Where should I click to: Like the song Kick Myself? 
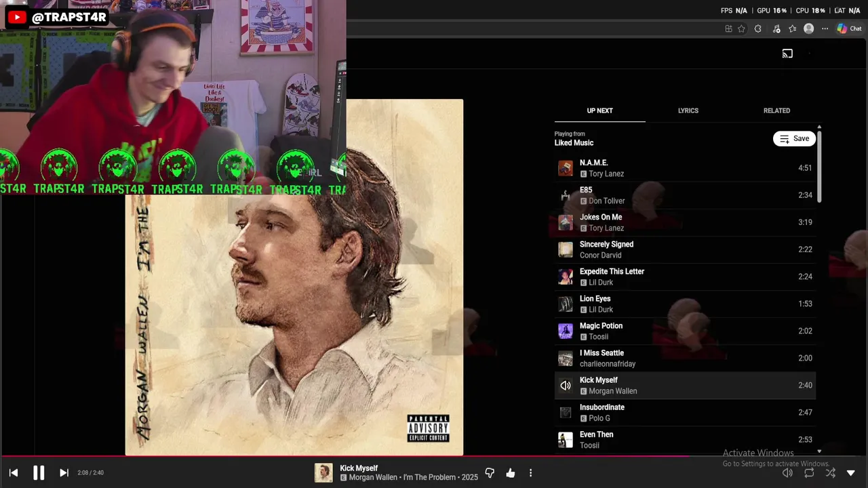pos(510,473)
